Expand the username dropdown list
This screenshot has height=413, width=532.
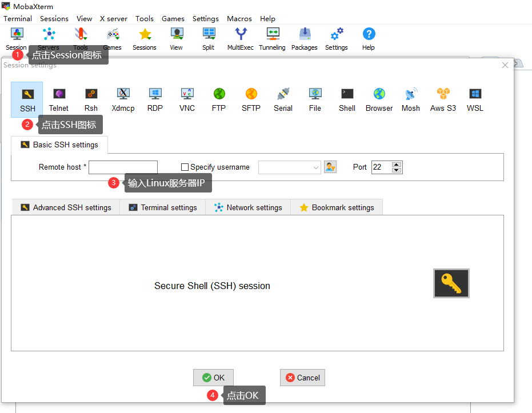click(315, 167)
